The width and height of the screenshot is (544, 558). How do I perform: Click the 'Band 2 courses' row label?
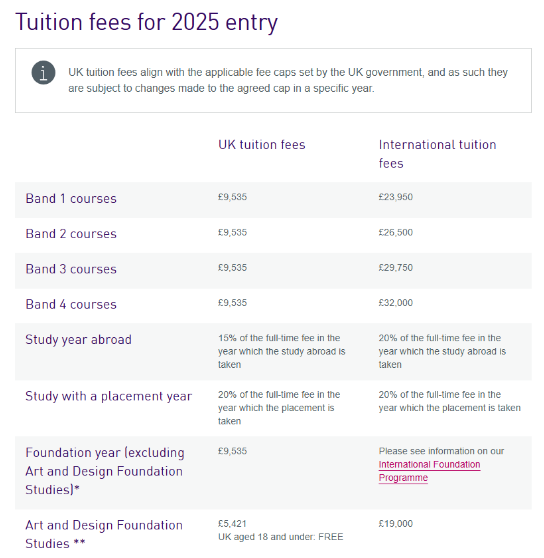coord(71,234)
